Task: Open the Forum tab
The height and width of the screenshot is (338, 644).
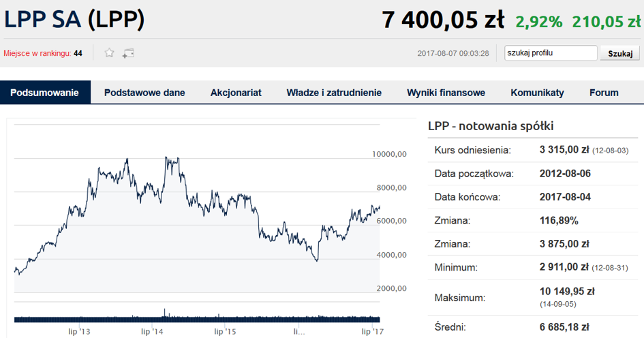Action: (604, 93)
